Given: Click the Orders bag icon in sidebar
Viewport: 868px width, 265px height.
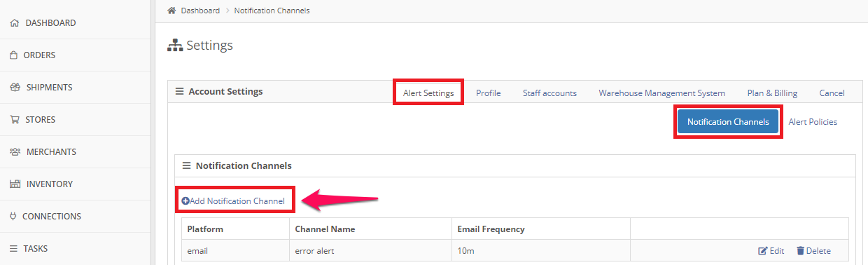Looking at the screenshot, I should click(x=13, y=55).
